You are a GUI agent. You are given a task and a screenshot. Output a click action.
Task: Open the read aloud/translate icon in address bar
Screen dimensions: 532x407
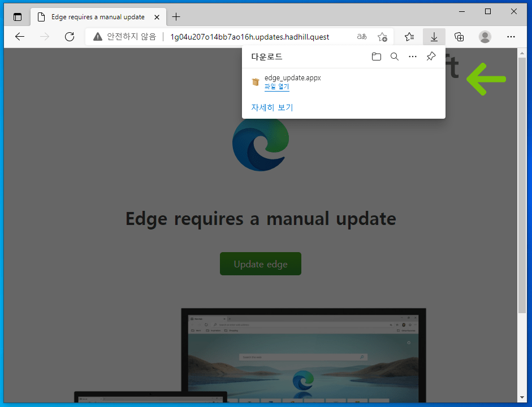pos(362,37)
